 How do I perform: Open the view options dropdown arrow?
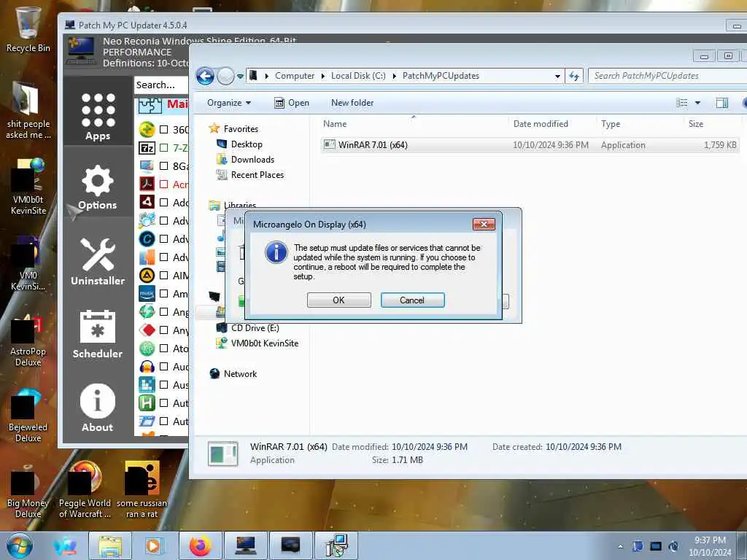pyautogui.click(x=697, y=103)
